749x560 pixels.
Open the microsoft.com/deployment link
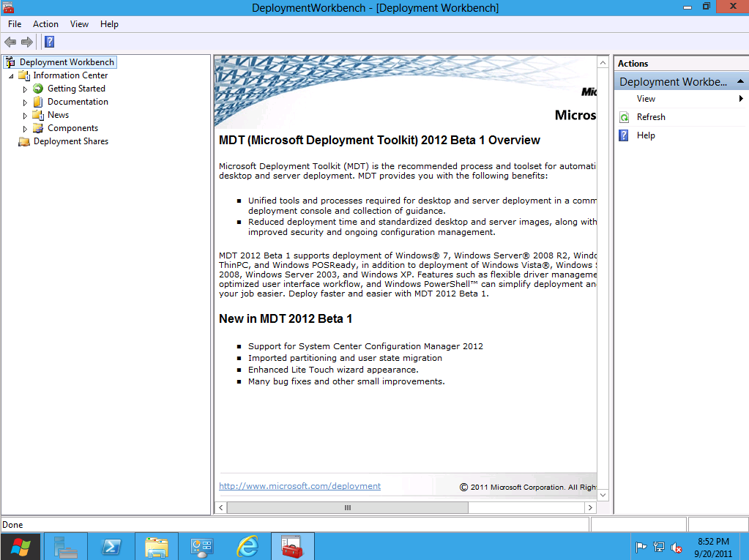click(299, 486)
